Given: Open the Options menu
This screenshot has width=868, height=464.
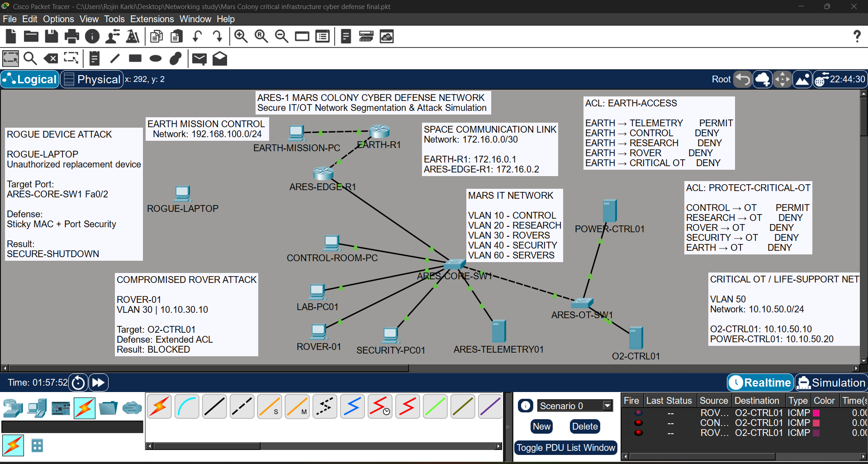Looking at the screenshot, I should [58, 19].
